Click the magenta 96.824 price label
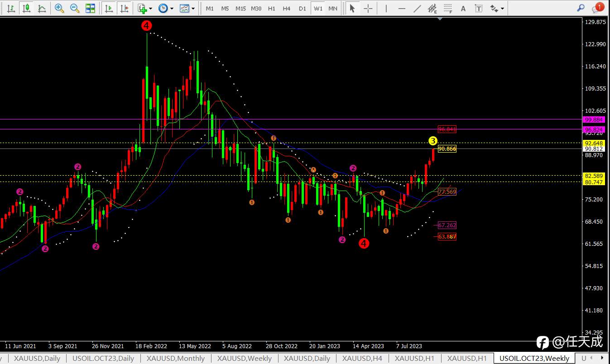 click(x=594, y=129)
